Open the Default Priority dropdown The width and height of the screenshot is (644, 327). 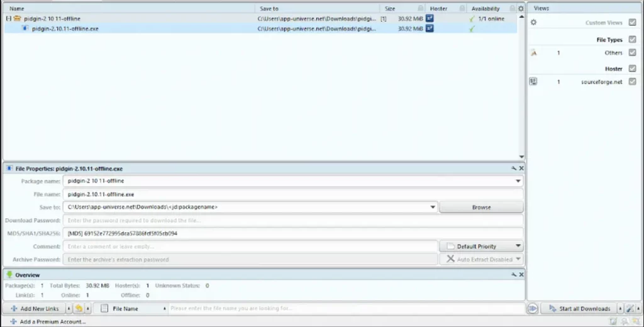coord(518,246)
